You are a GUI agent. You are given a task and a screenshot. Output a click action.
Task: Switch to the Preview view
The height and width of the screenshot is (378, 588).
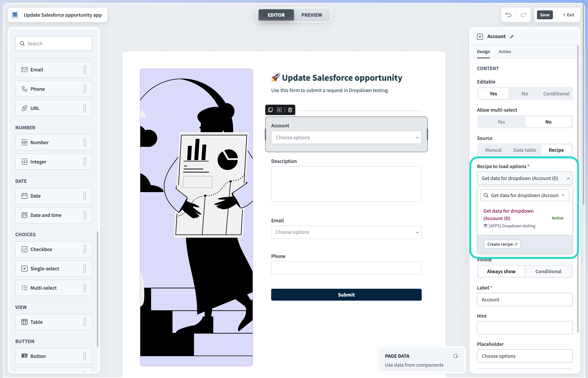click(x=312, y=15)
